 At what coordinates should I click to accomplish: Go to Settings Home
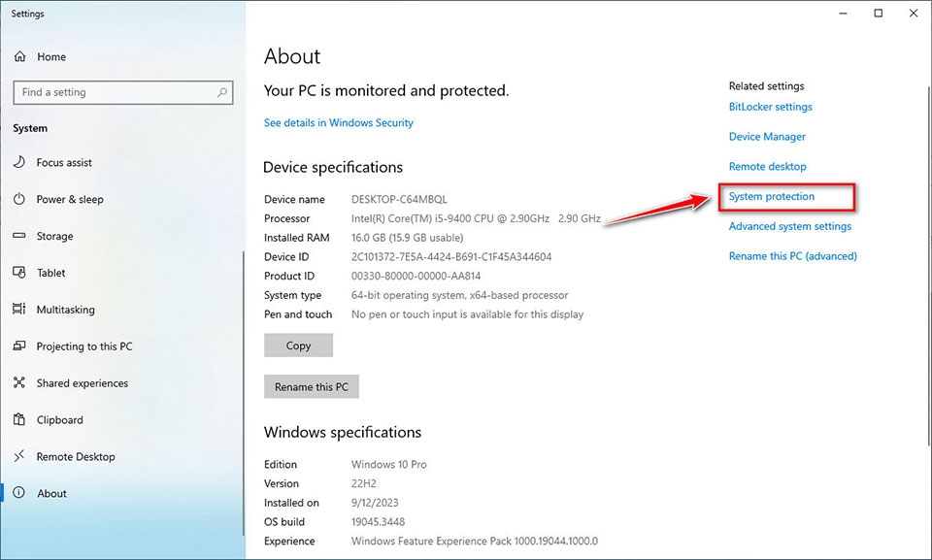pyautogui.click(x=49, y=56)
